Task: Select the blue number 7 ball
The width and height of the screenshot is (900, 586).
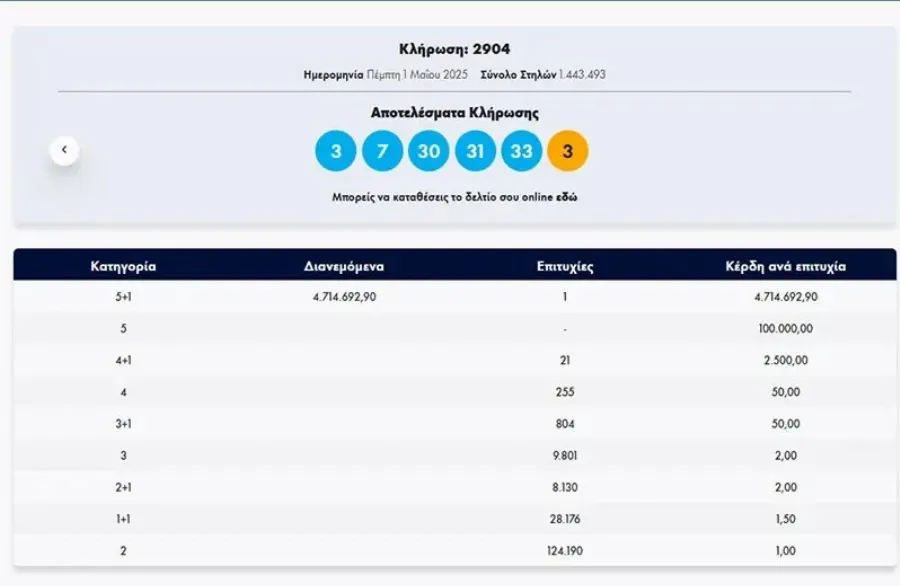Action: [382, 152]
